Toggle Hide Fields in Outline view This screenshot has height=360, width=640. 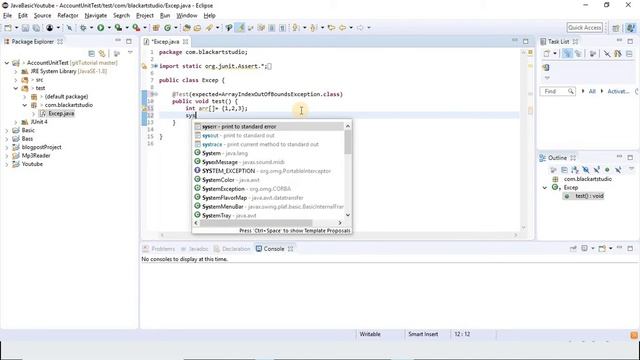tap(586, 169)
